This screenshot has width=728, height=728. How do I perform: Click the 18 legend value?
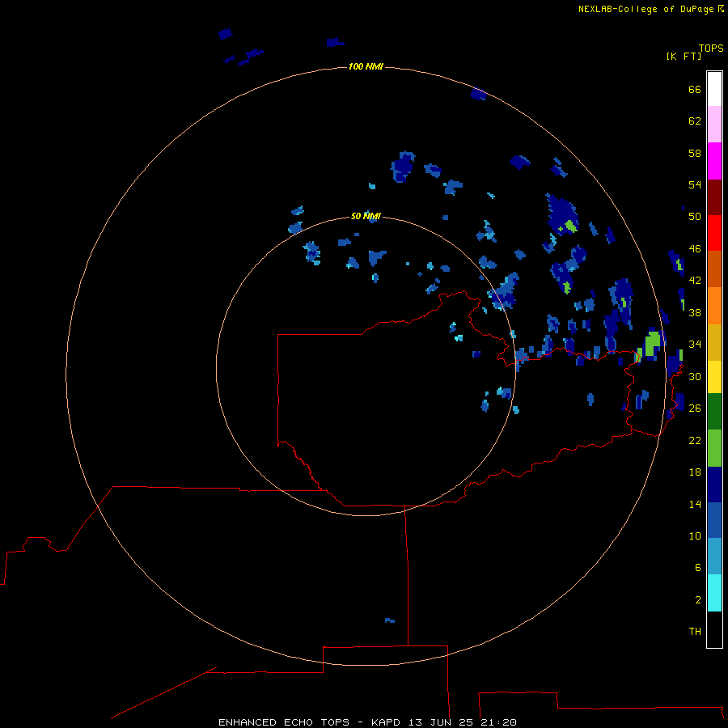pyautogui.click(x=695, y=472)
